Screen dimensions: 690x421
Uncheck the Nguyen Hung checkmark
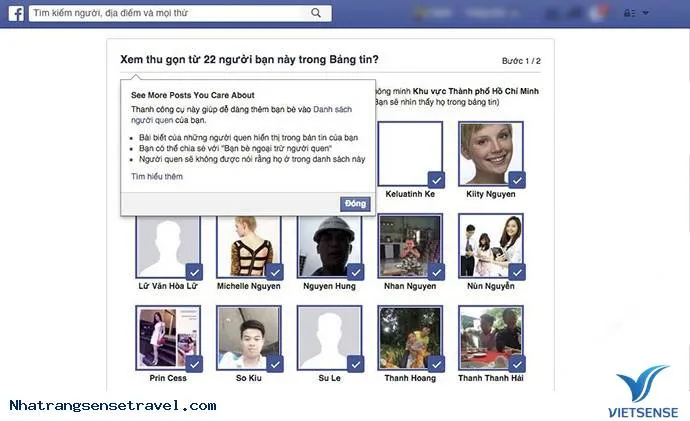click(356, 272)
